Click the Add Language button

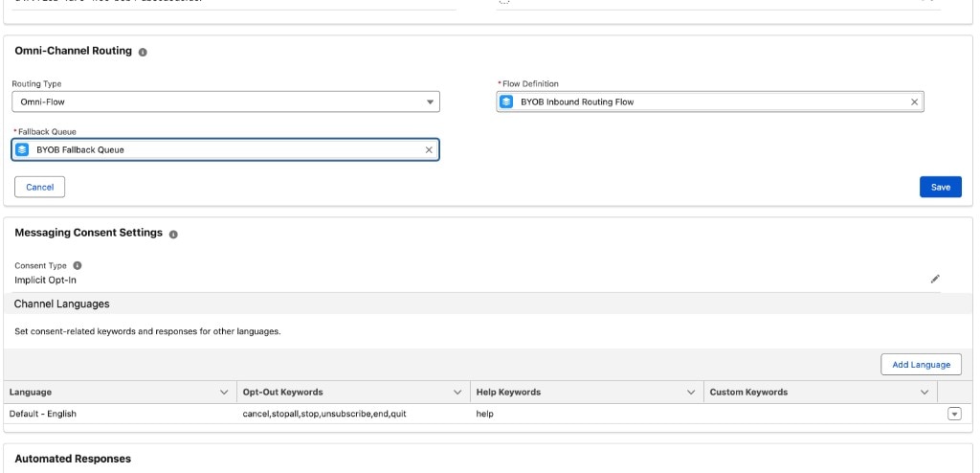pyautogui.click(x=922, y=365)
